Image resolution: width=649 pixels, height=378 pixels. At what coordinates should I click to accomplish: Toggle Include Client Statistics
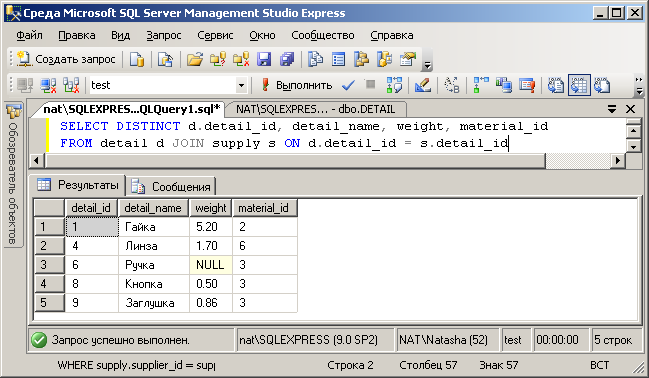coord(504,85)
